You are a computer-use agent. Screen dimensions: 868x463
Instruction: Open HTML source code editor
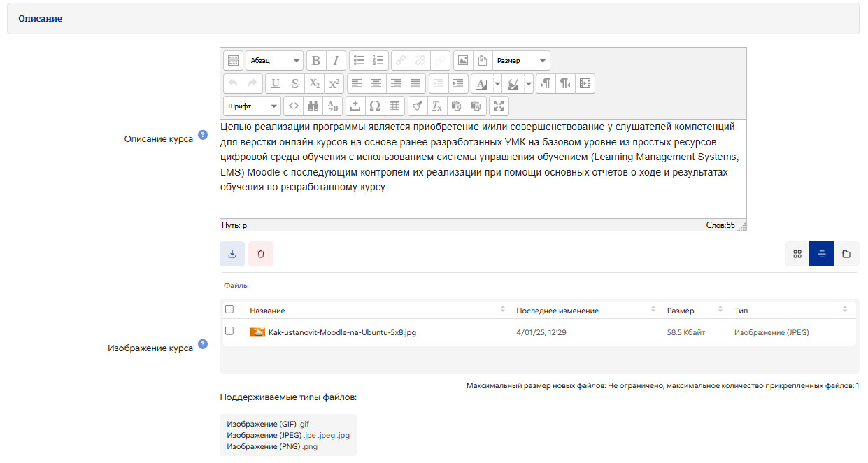pyautogui.click(x=294, y=106)
